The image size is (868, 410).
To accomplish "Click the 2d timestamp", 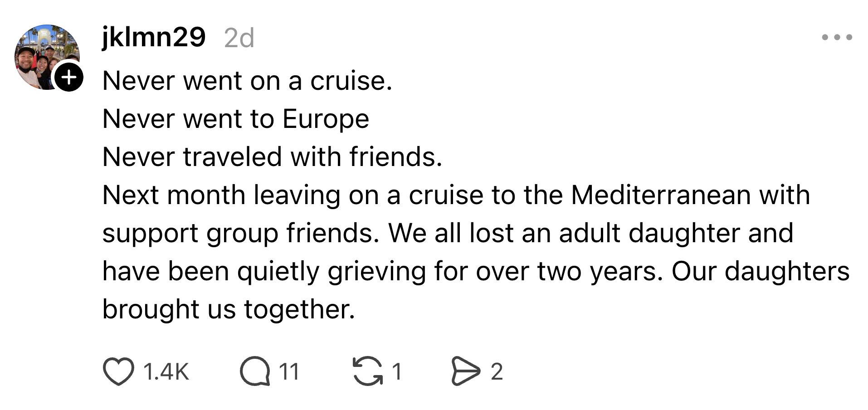I will tap(239, 38).
